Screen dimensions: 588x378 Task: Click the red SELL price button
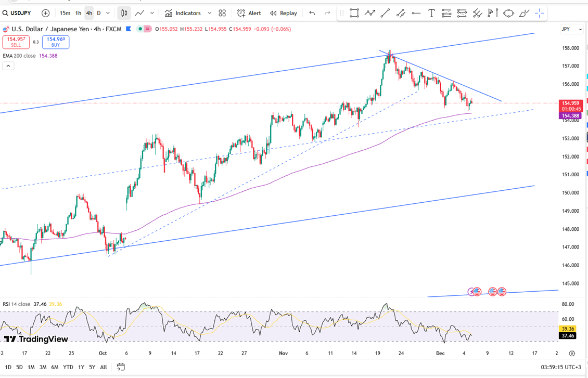(x=16, y=42)
